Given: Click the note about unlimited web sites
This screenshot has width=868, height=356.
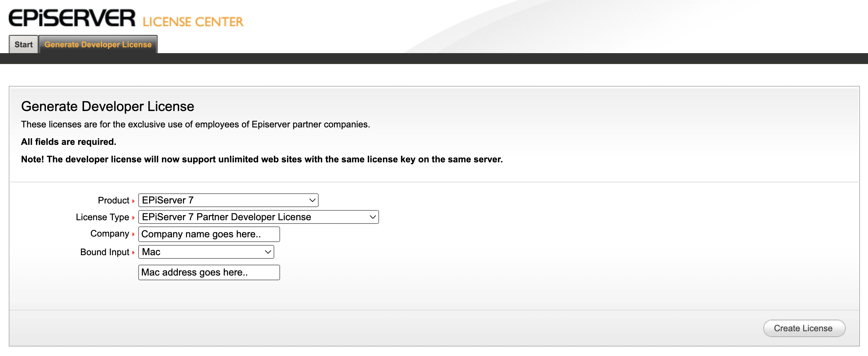Looking at the screenshot, I should [262, 159].
